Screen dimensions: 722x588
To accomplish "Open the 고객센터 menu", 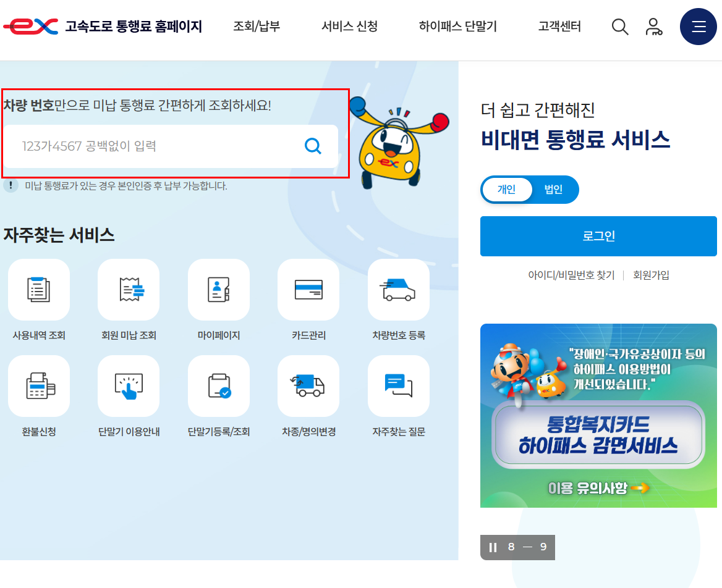I will click(x=559, y=26).
